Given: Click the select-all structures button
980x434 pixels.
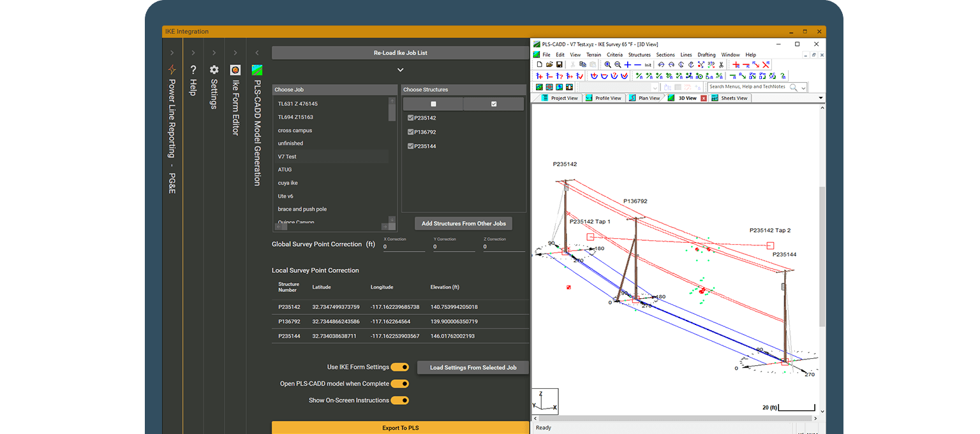Looking at the screenshot, I should (494, 104).
